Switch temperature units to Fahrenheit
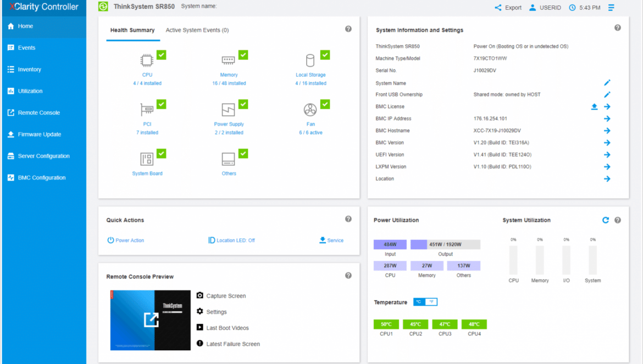Image resolution: width=643 pixels, height=364 pixels. [x=431, y=302]
